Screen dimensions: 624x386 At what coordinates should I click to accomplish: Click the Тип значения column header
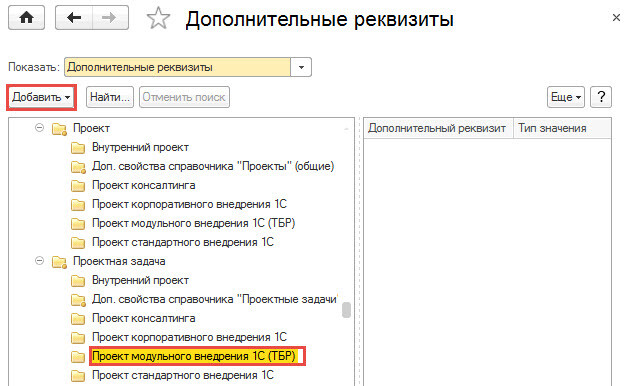pos(562,128)
